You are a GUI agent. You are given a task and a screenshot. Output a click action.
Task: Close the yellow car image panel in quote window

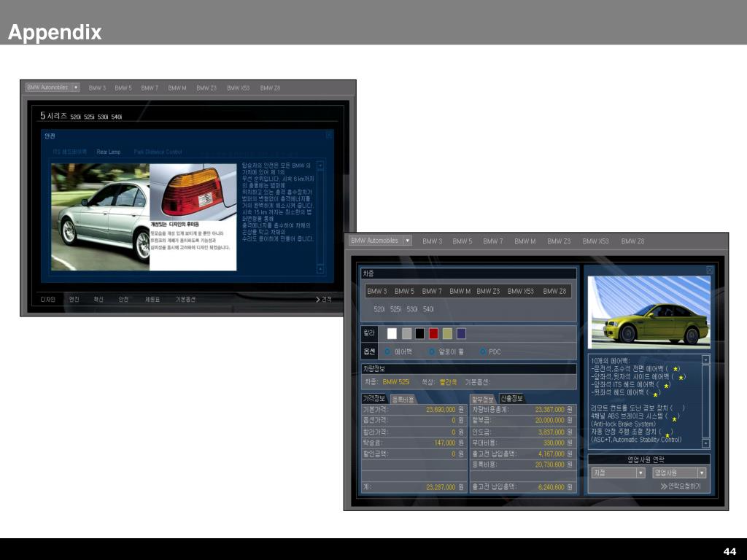pyautogui.click(x=709, y=270)
